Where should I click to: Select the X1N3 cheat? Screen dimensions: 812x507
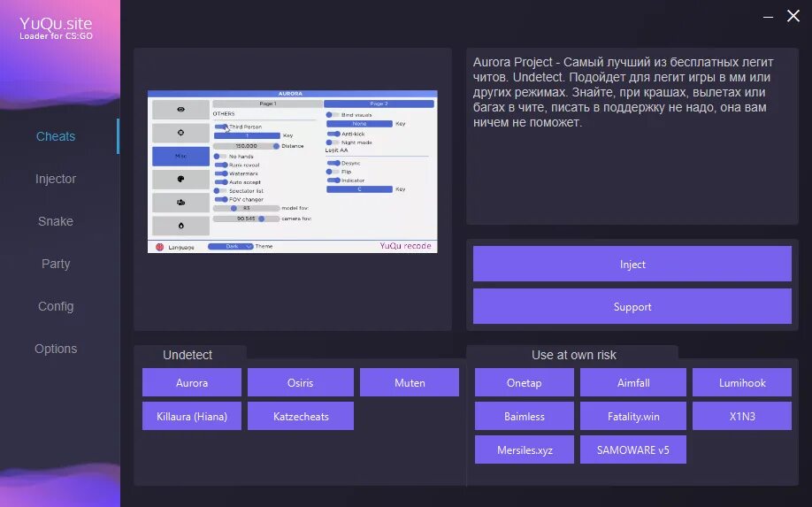[742, 417]
